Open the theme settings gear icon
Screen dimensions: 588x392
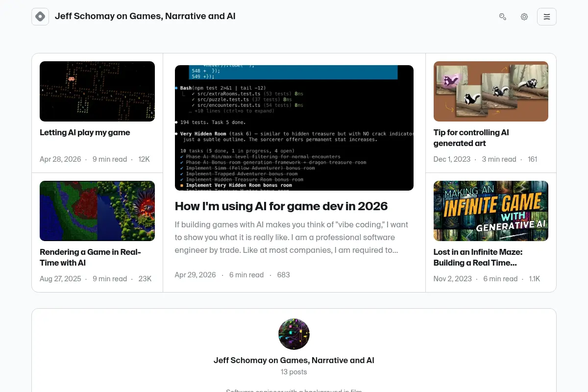click(x=524, y=17)
